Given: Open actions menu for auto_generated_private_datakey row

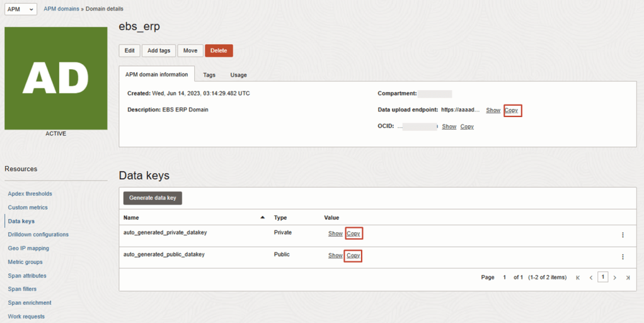Looking at the screenshot, I should pos(623,235).
